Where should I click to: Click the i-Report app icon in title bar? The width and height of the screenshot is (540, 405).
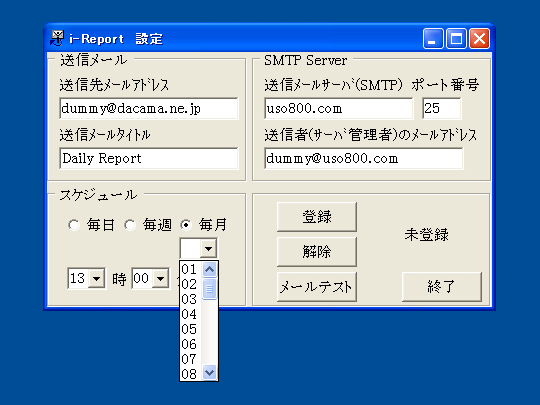57,38
